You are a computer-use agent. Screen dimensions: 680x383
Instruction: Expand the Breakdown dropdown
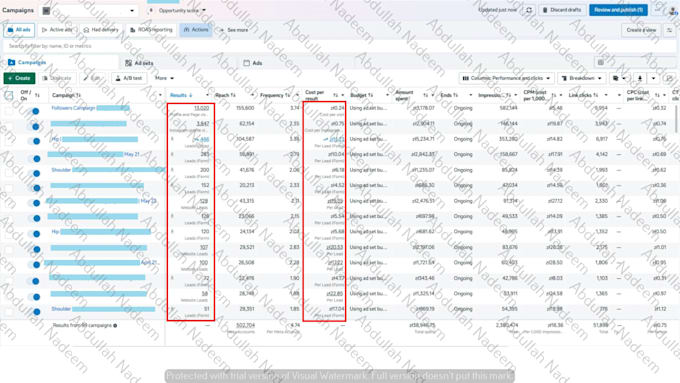click(x=581, y=78)
